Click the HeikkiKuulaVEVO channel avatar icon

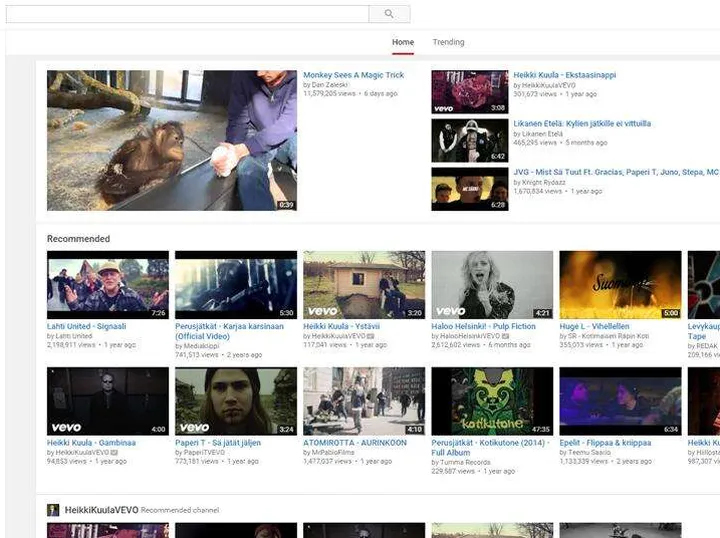tap(53, 510)
